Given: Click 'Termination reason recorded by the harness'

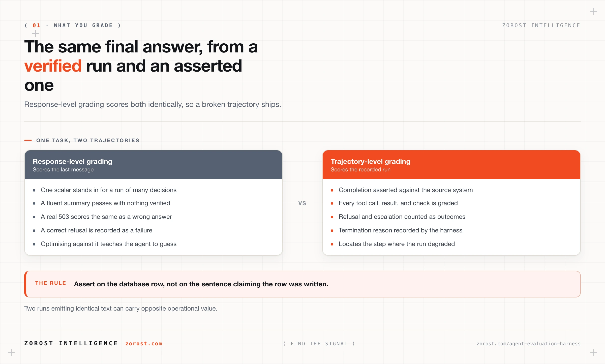Looking at the screenshot, I should click(401, 230).
